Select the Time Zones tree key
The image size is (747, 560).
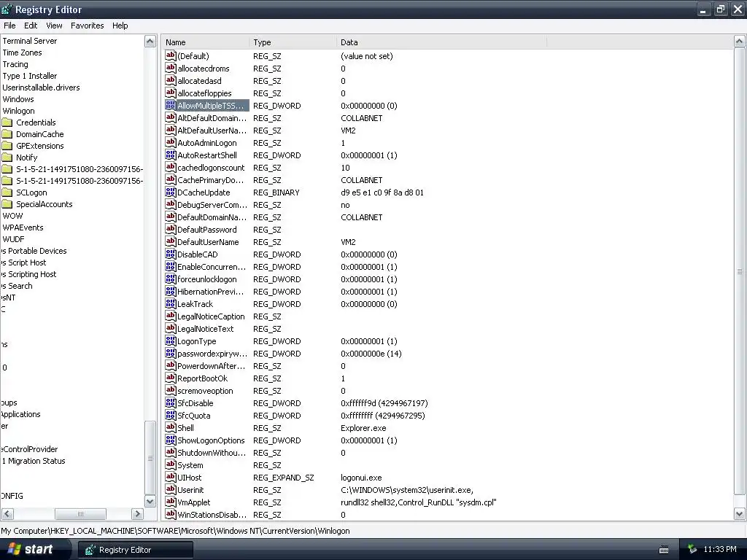pyautogui.click(x=22, y=52)
